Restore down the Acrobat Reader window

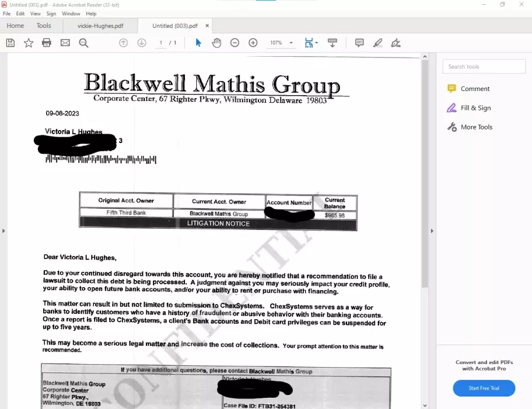click(502, 4)
